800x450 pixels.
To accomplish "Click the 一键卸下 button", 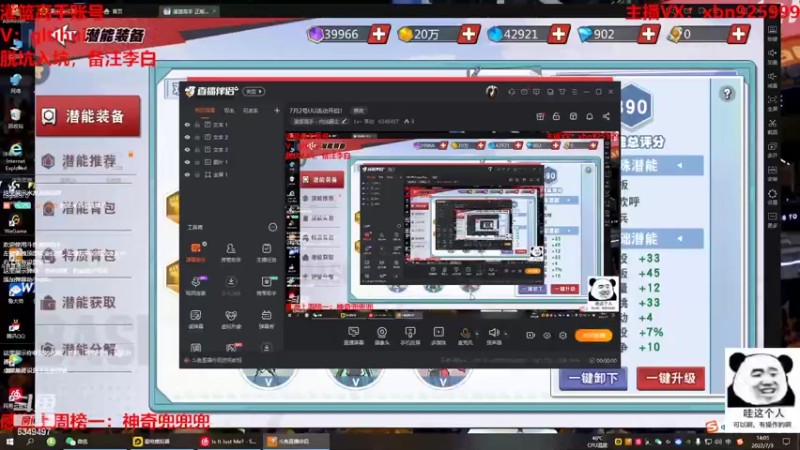I will pos(593,379).
